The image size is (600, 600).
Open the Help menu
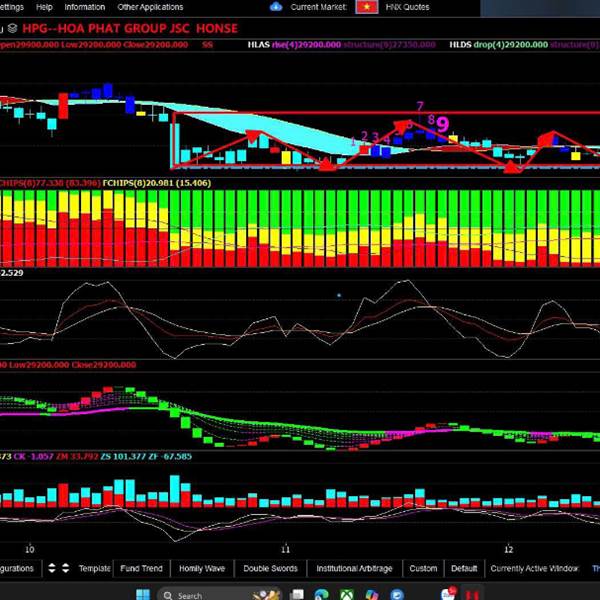[x=44, y=7]
